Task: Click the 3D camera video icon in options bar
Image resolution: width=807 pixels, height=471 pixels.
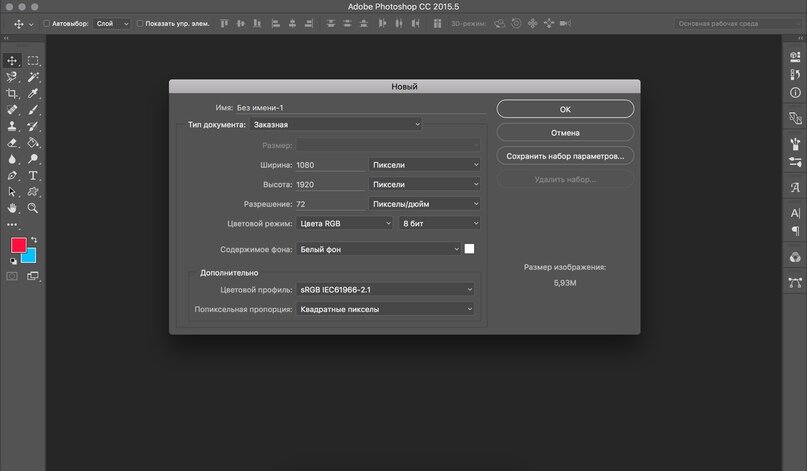Action: click(x=565, y=24)
